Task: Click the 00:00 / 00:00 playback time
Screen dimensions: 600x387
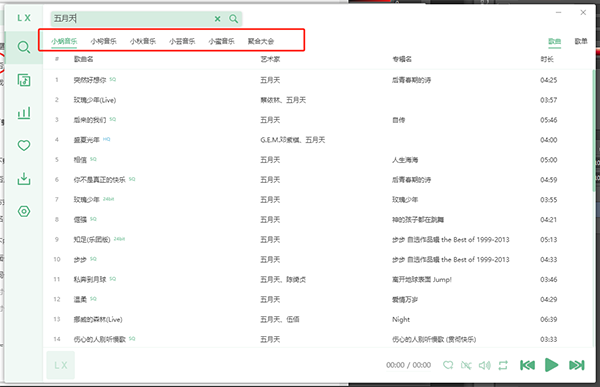Action: (408, 365)
